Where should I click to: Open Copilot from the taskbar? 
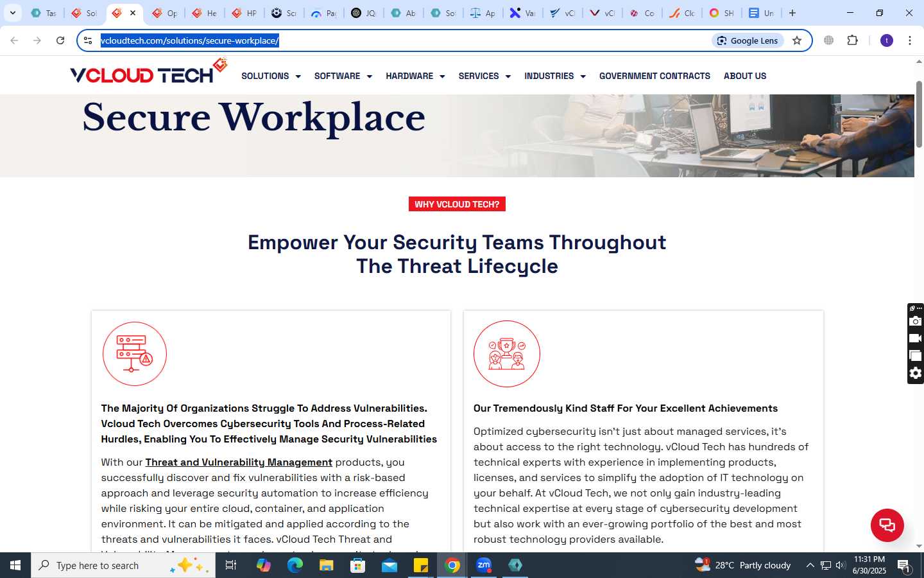pos(263,565)
